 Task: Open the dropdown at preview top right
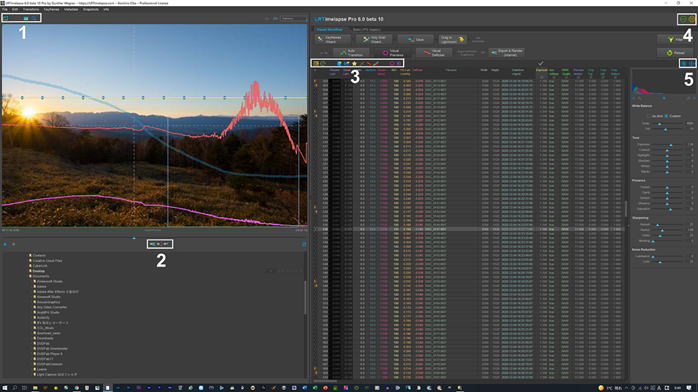(x=294, y=18)
